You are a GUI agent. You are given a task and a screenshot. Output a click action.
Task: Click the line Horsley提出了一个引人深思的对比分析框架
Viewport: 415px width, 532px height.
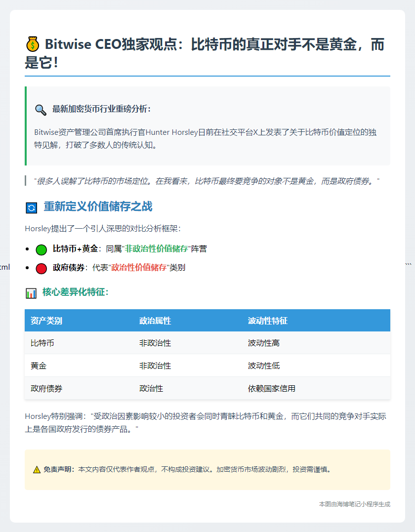tap(103, 229)
